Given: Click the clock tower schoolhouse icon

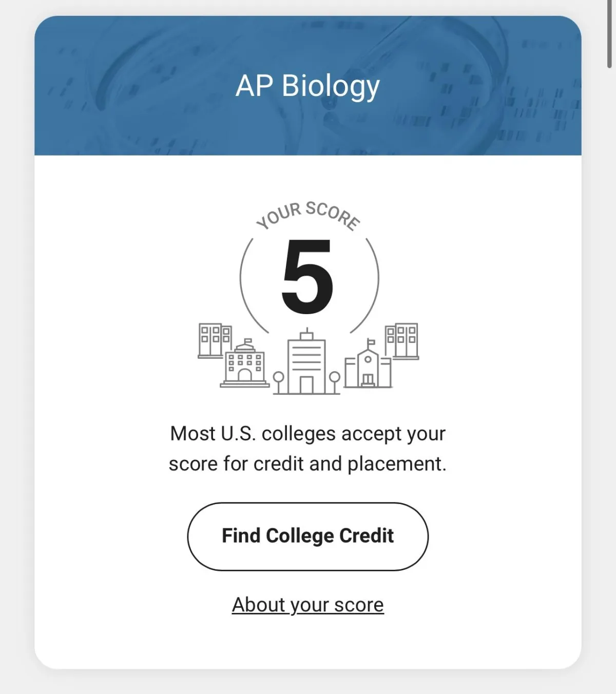Looking at the screenshot, I should pyautogui.click(x=368, y=364).
